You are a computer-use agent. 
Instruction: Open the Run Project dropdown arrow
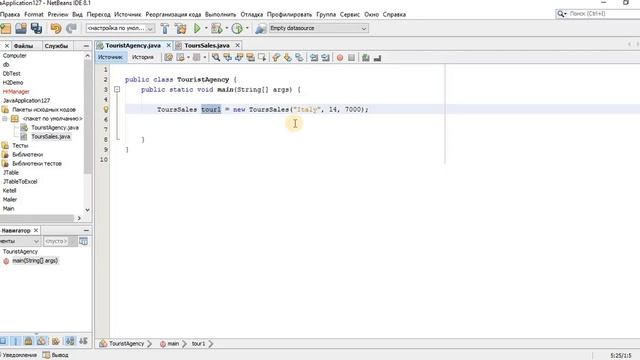206,28
